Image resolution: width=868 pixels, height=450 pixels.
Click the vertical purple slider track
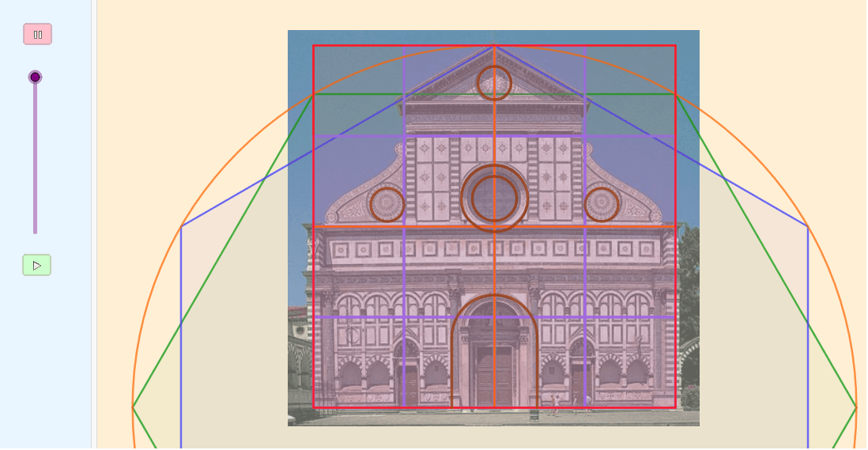(x=35, y=156)
